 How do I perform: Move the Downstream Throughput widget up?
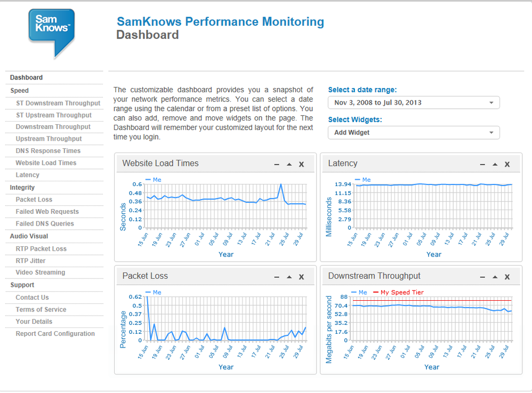495,277
